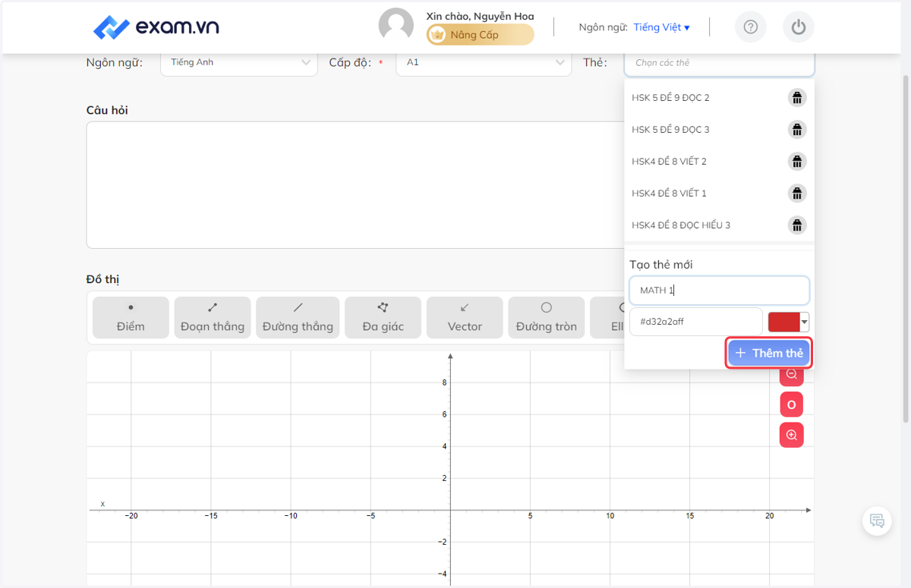Select the Đường thẳng line tool
This screenshot has width=911, height=588.
[x=298, y=317]
